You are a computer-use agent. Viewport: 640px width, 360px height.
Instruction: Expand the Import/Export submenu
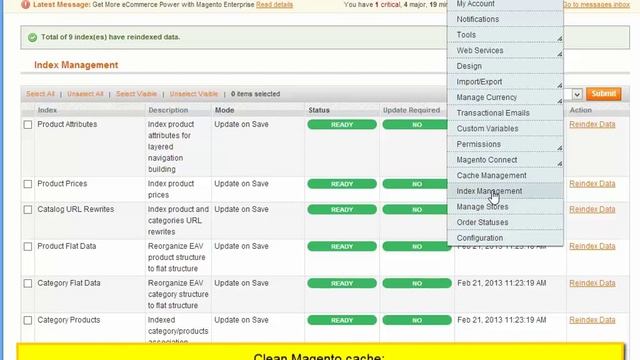(505, 82)
